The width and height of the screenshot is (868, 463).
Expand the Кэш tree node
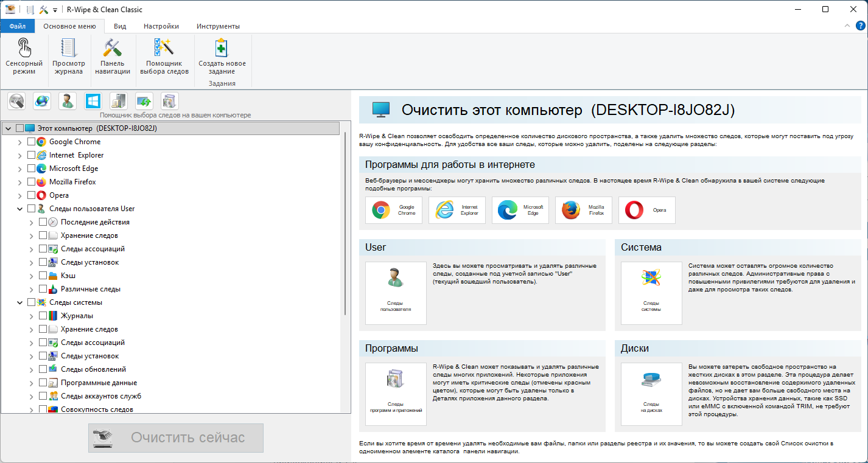[x=32, y=276]
